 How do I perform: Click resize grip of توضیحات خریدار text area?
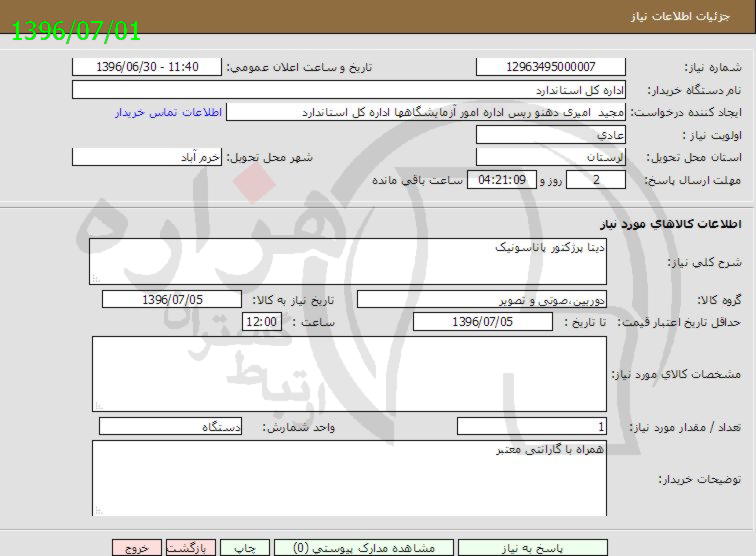[99, 510]
